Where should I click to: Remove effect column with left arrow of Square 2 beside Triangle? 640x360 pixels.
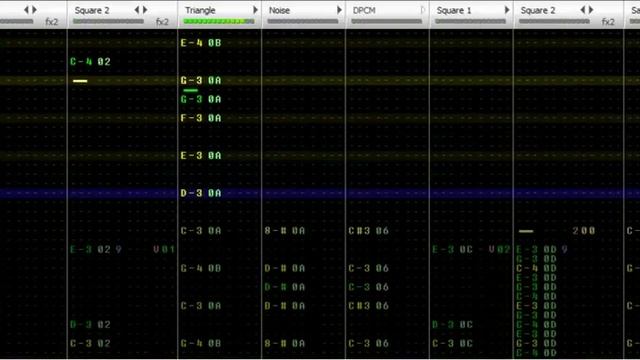(x=137, y=10)
